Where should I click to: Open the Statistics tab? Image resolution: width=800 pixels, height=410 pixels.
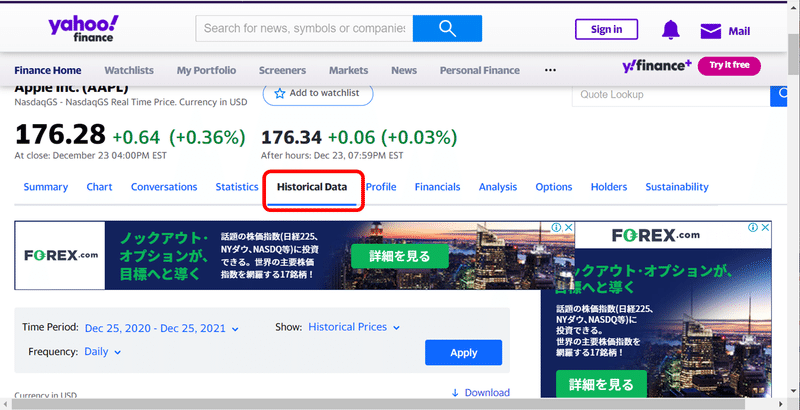(237, 187)
